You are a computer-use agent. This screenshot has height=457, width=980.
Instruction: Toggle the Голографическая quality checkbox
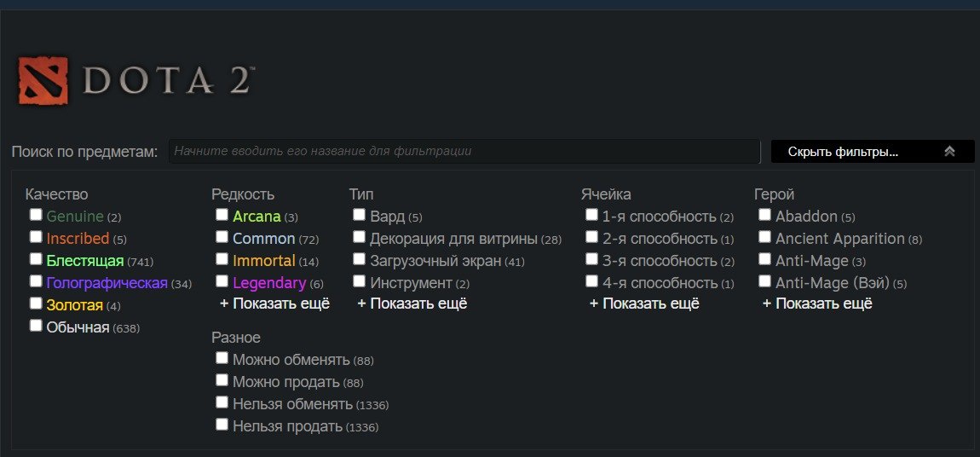(x=36, y=281)
